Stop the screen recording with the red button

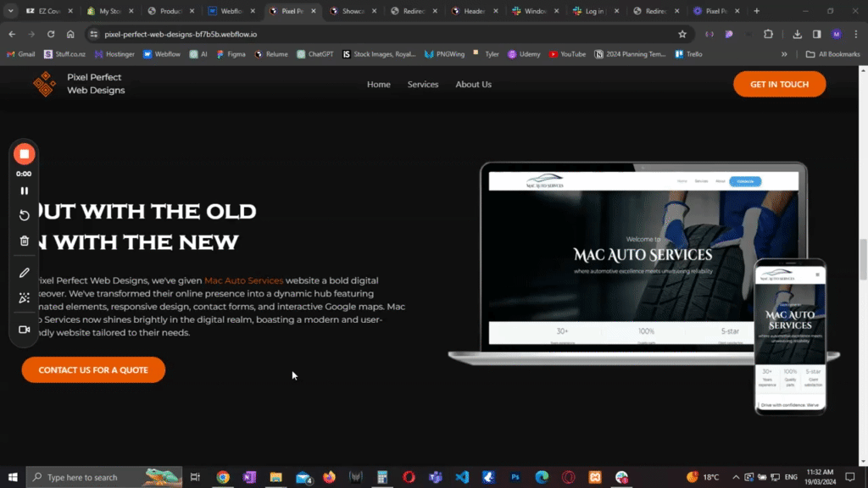pos(24,154)
